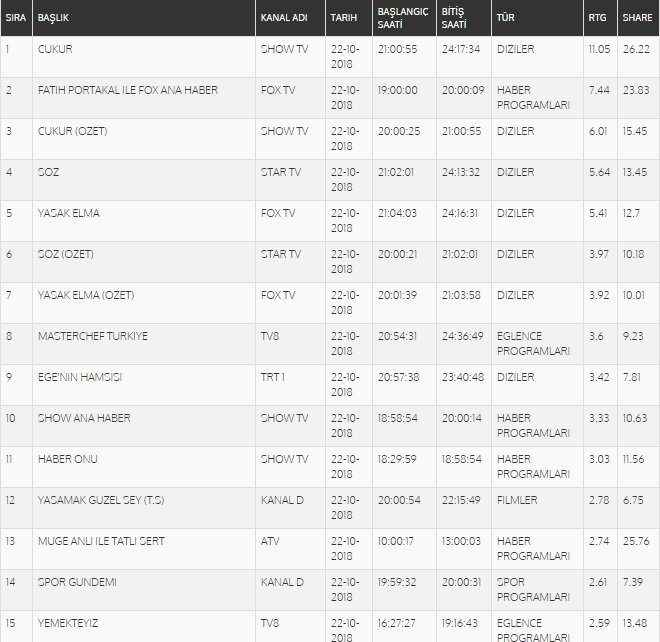
Task: Click the FILMLER genre cell
Action: tap(517, 500)
